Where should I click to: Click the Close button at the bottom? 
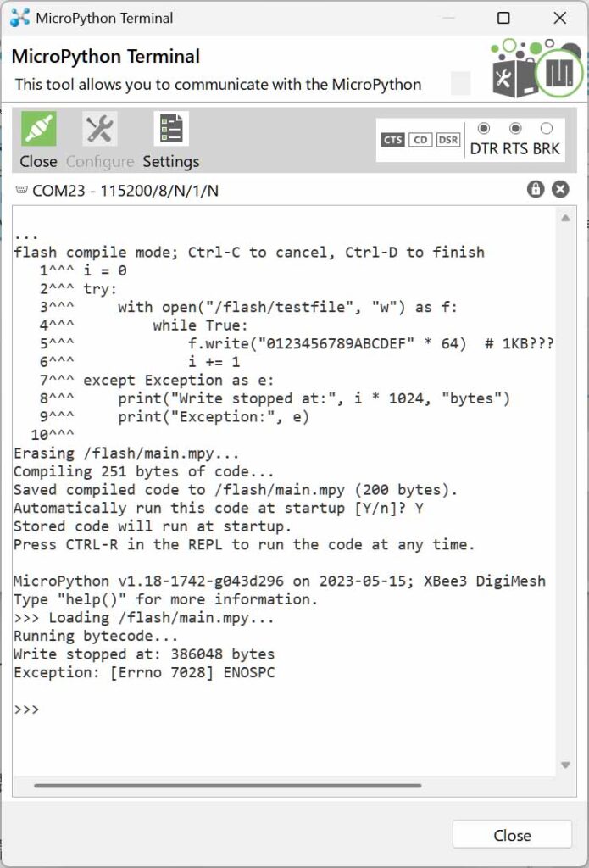512,835
